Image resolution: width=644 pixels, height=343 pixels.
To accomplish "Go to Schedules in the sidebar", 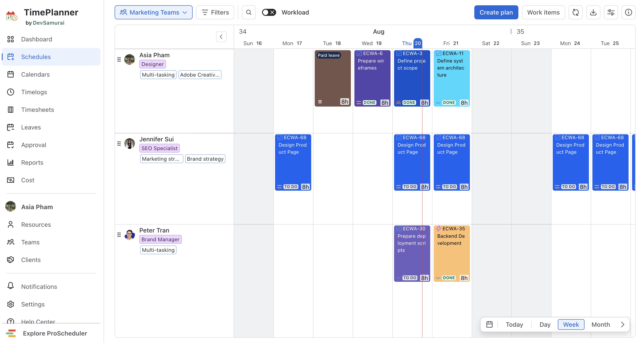I will point(51,57).
